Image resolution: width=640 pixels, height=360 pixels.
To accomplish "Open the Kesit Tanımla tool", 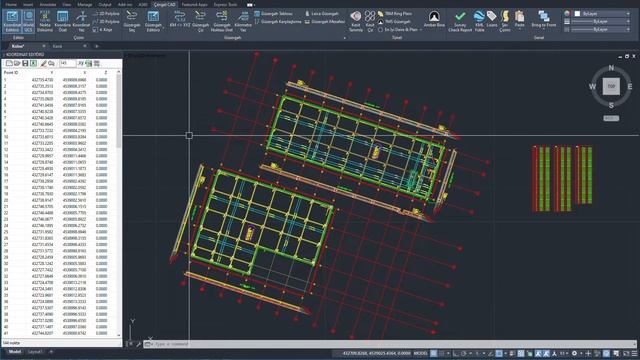I will click(356, 21).
